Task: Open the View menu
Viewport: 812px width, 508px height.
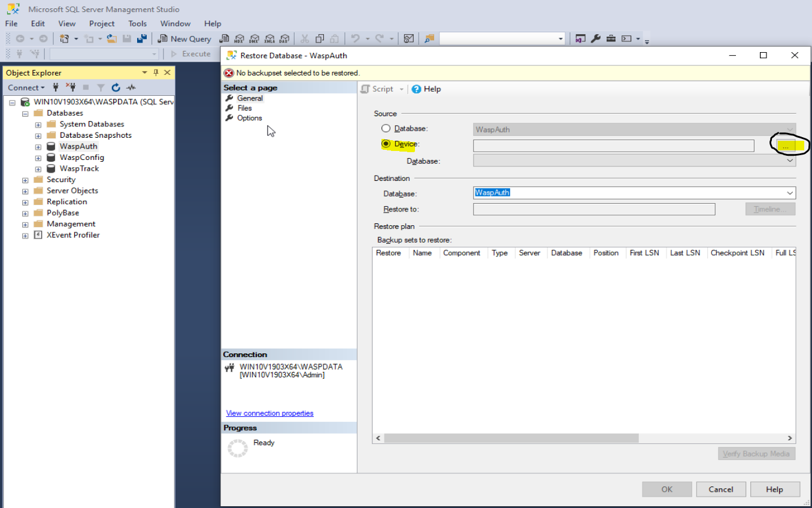Action: (66, 23)
